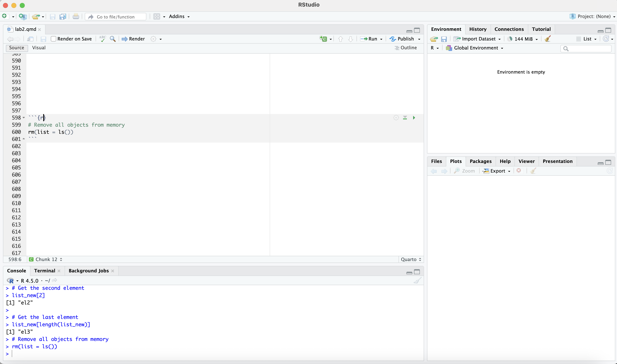This screenshot has width=617, height=364.
Task: Collapse chunk at line 598
Action: pyautogui.click(x=23, y=118)
